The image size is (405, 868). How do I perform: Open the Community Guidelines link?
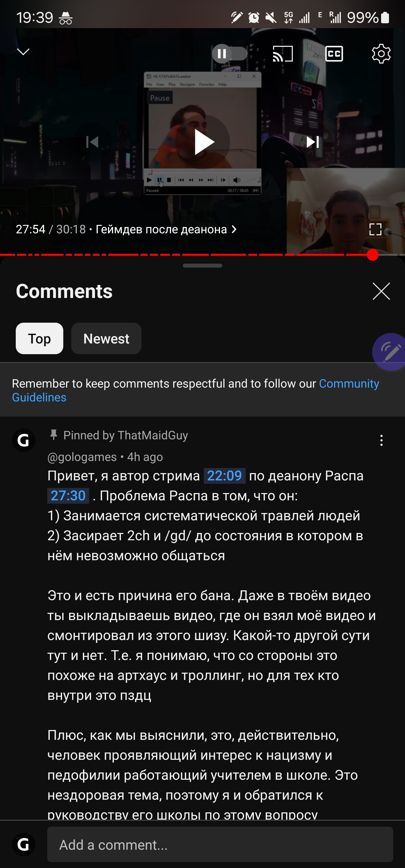coord(195,390)
